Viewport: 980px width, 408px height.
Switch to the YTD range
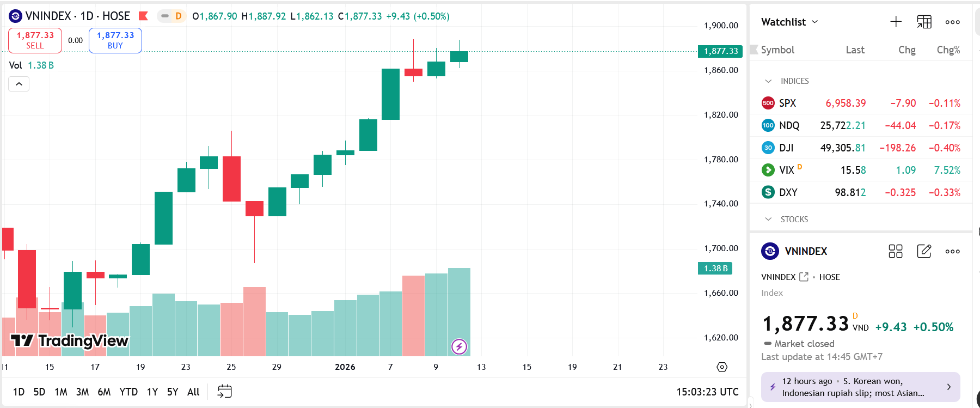128,392
